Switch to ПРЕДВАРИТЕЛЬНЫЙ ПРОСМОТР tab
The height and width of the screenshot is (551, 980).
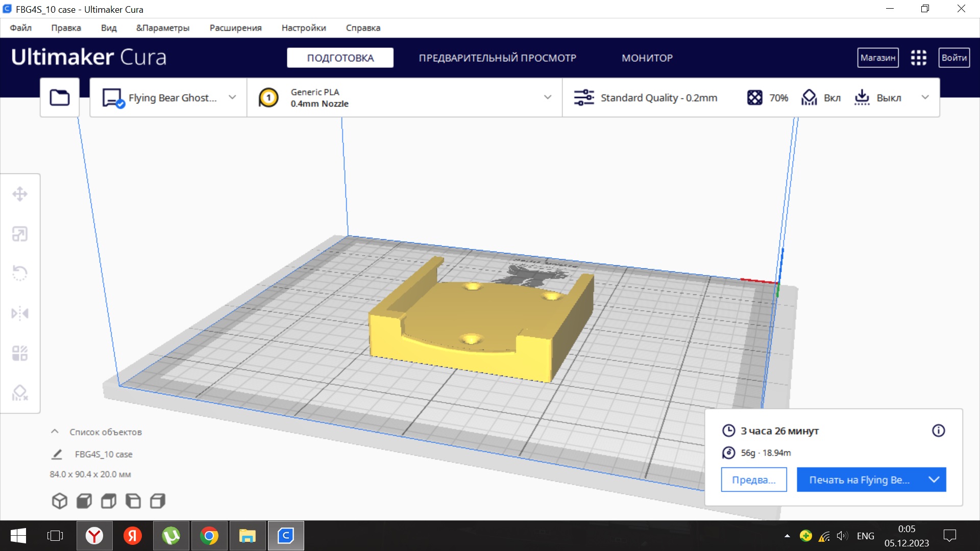tap(497, 58)
